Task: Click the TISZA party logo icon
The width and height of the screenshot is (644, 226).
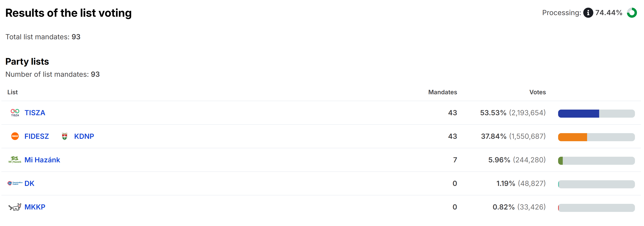Action: tap(15, 113)
